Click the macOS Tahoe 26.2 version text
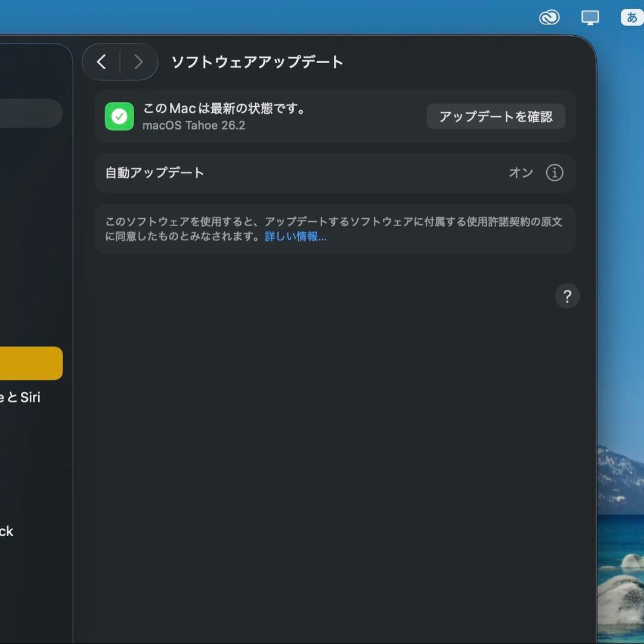This screenshot has width=644, height=644. [x=194, y=126]
